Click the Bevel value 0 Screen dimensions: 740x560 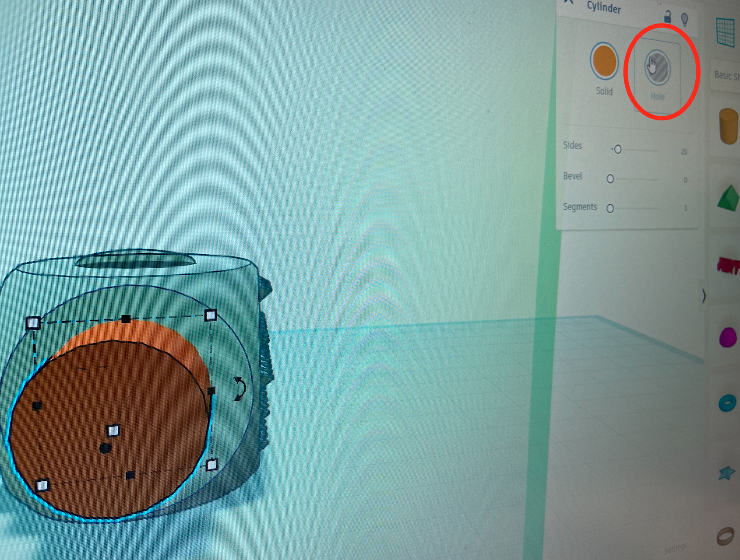(x=685, y=180)
